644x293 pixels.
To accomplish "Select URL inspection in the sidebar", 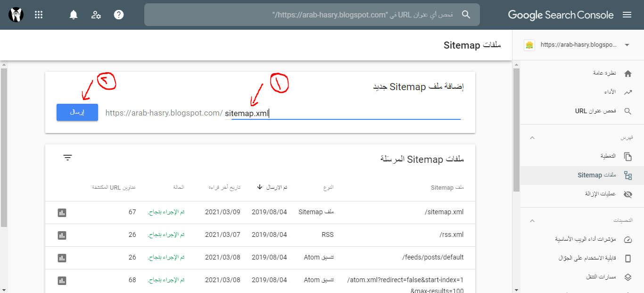I will (x=582, y=111).
